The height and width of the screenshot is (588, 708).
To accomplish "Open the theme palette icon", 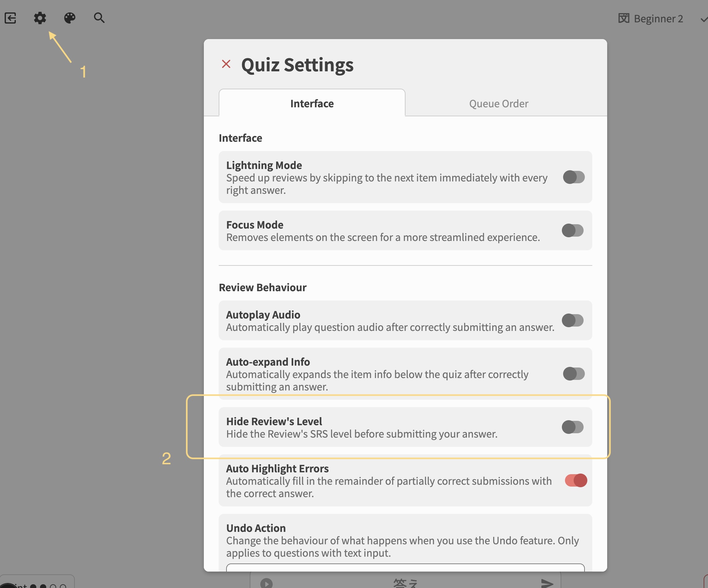I will coord(70,18).
